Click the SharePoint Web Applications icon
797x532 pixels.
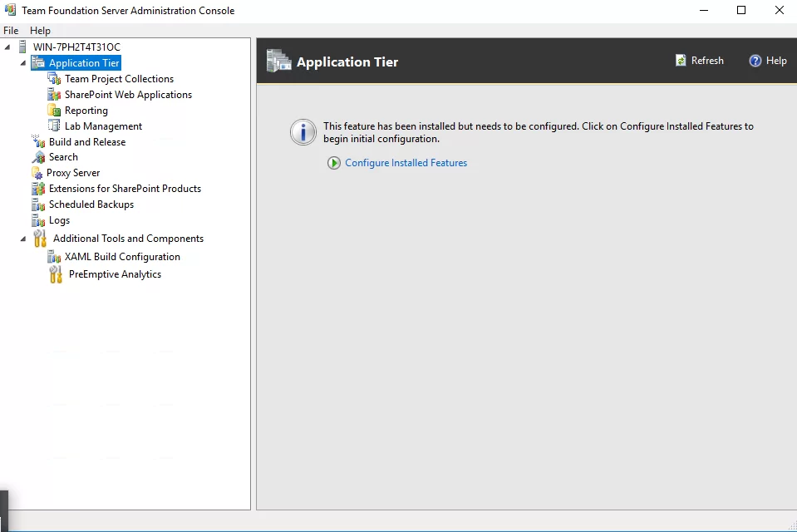point(55,95)
